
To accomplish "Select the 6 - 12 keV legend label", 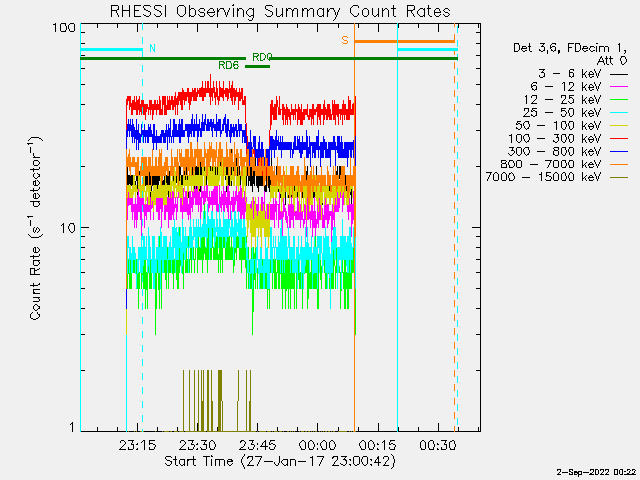I will click(566, 87).
